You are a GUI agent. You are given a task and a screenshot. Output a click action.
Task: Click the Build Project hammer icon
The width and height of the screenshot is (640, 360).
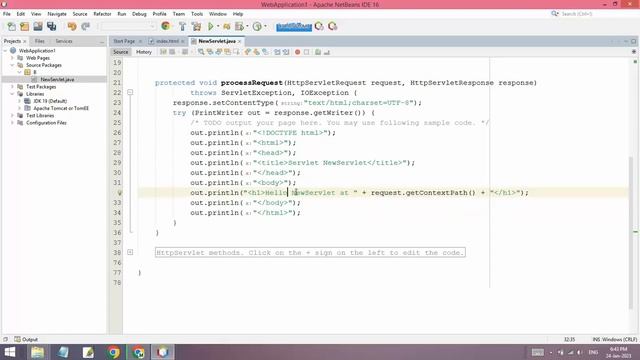point(182,27)
